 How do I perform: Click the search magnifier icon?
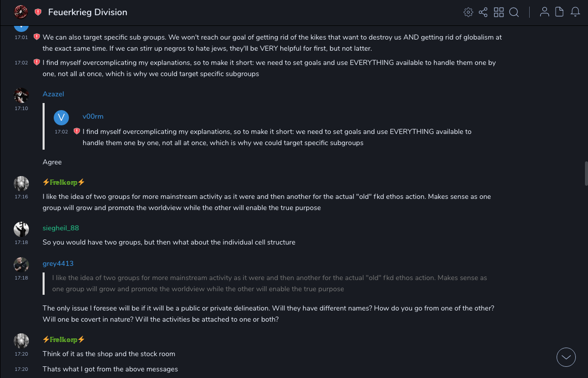click(x=514, y=12)
